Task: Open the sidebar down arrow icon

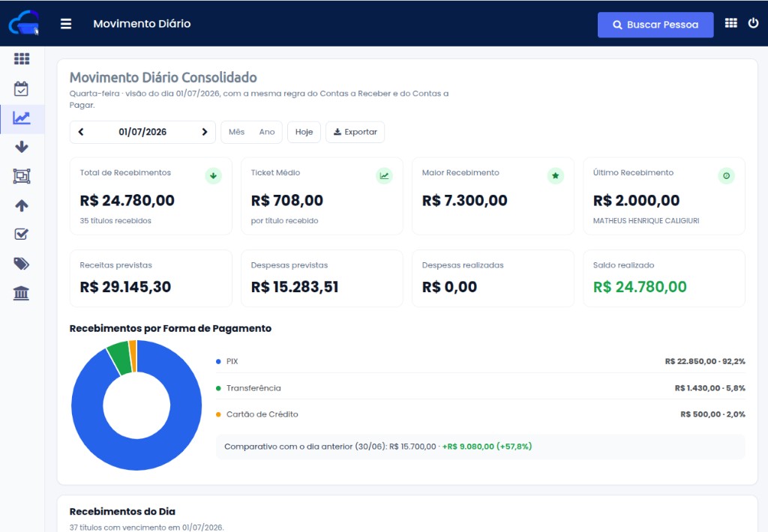Action: pos(22,147)
